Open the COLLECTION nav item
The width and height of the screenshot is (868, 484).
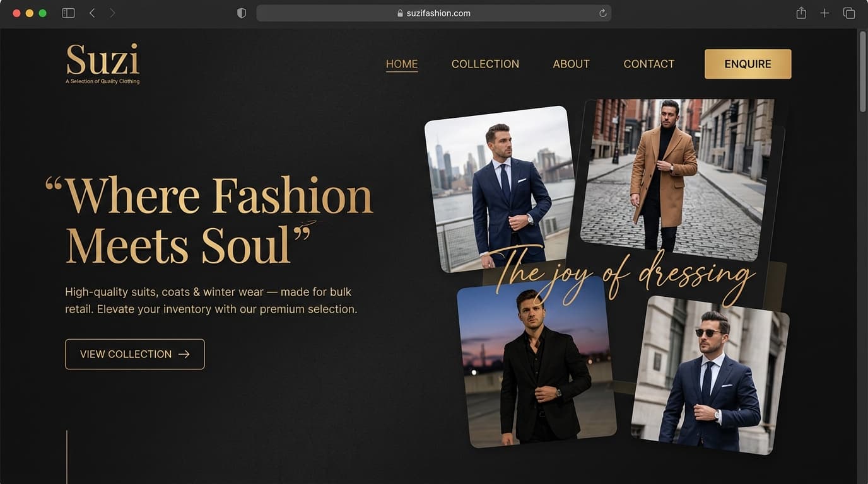click(485, 64)
